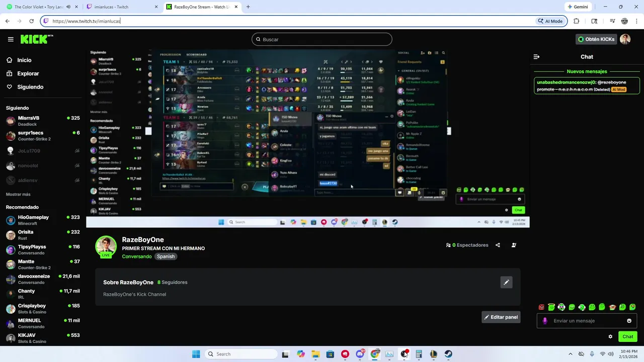Open recommended channel HioGameplay

coord(43,220)
